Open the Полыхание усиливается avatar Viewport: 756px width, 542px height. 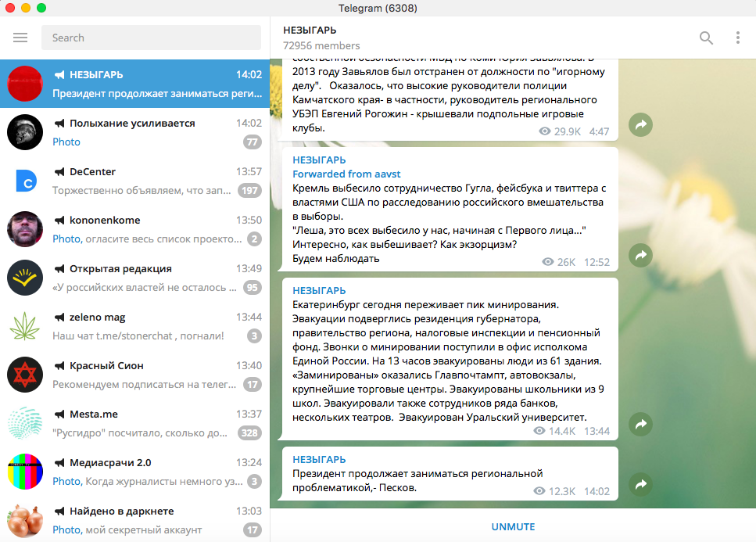[x=25, y=132]
